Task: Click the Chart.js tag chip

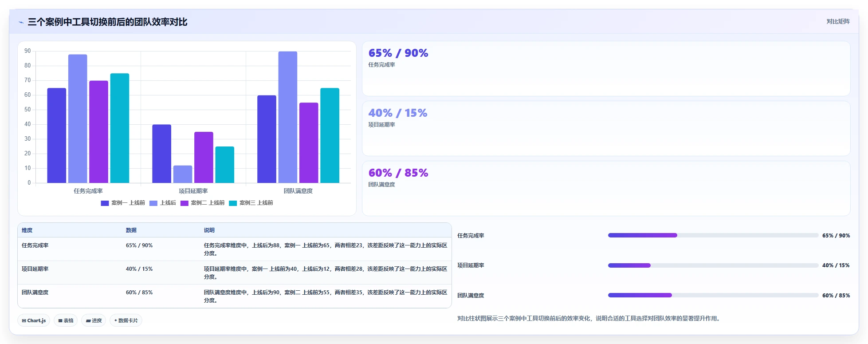Action: coord(34,320)
